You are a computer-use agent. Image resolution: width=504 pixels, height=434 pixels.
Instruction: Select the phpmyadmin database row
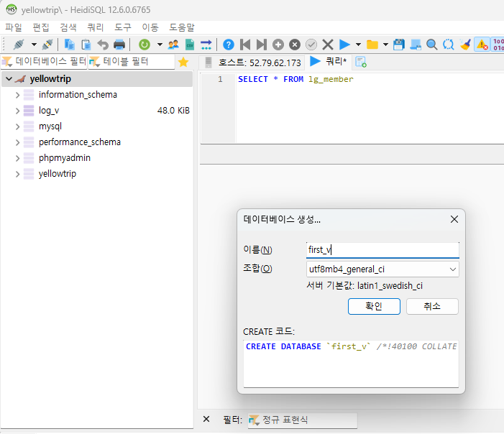[97, 158]
